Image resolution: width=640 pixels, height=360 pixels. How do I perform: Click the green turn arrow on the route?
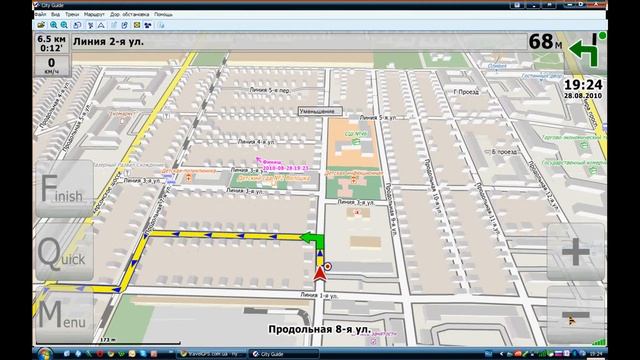pyautogui.click(x=313, y=241)
